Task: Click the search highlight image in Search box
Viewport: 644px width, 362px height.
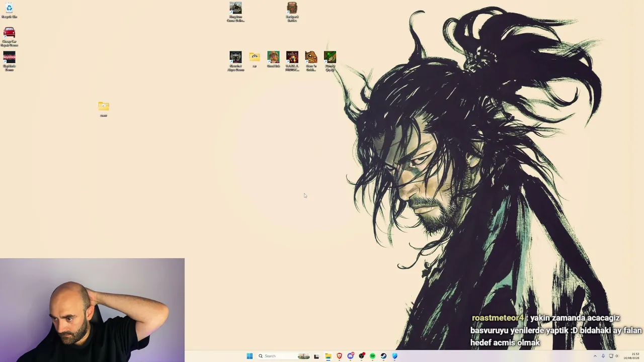Action: (303, 356)
